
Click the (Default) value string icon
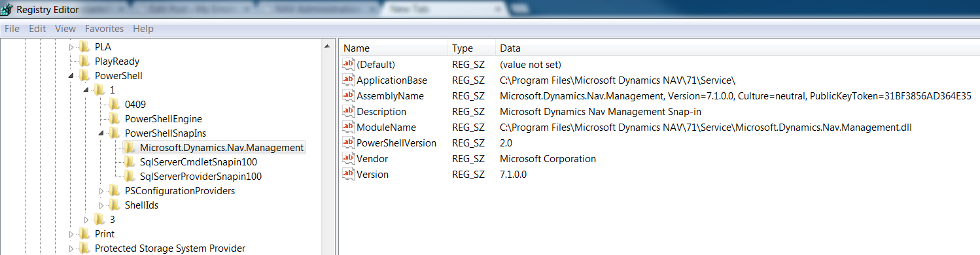(349, 65)
